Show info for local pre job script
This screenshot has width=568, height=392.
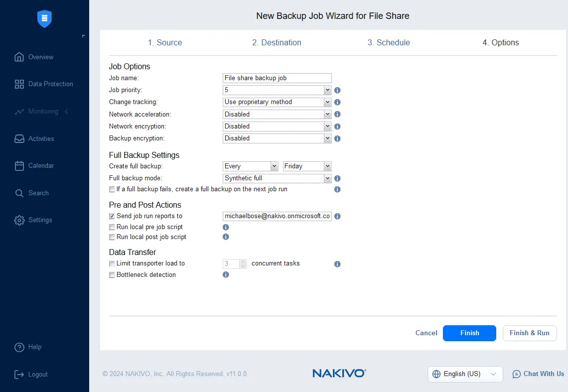(226, 227)
